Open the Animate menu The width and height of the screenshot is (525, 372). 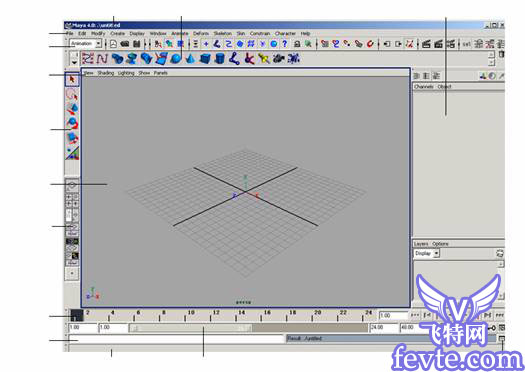click(x=180, y=33)
